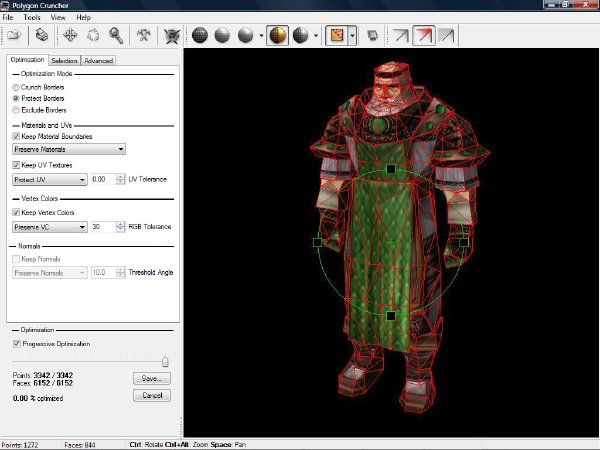Open a file with the folder icon

(14, 35)
